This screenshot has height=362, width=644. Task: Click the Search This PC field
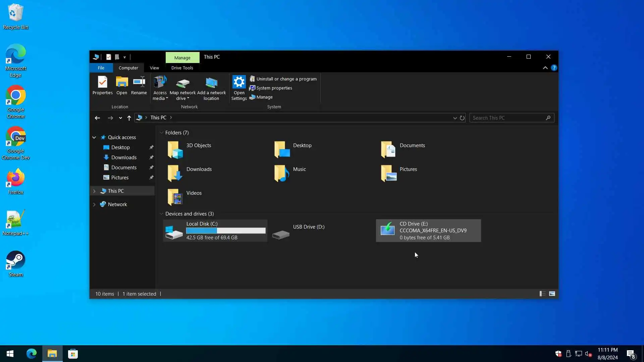tap(508, 118)
